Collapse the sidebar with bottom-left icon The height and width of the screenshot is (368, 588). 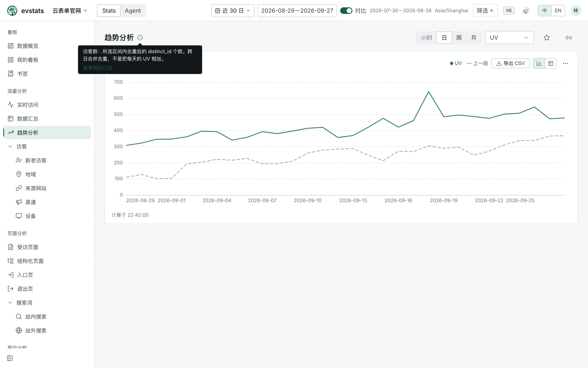(x=10, y=358)
